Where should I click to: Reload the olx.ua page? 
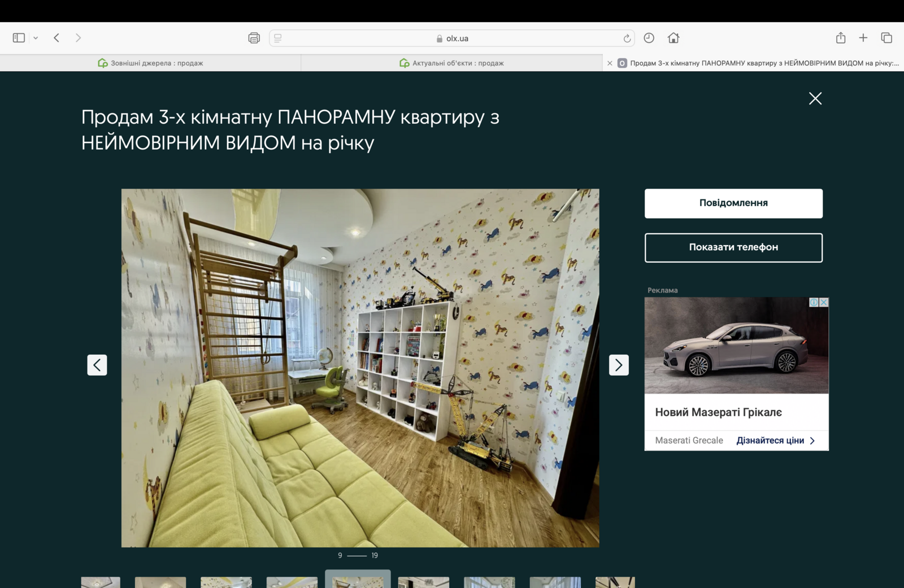pyautogui.click(x=627, y=38)
